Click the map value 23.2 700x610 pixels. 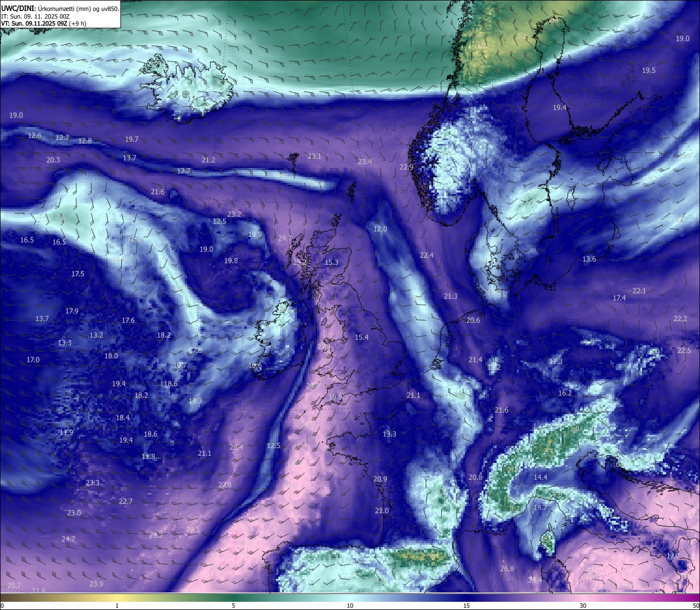coord(234,214)
